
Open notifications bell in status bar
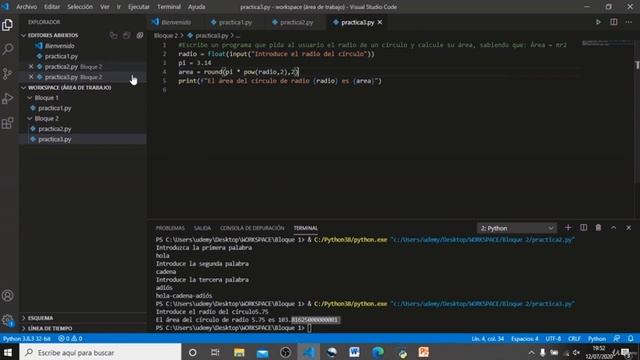pos(631,339)
